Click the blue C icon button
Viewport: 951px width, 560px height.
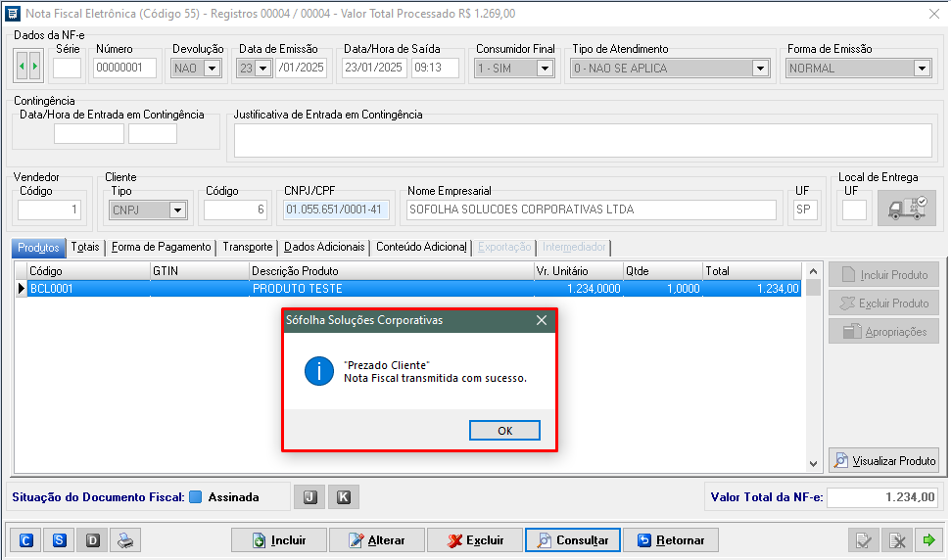[26, 539]
